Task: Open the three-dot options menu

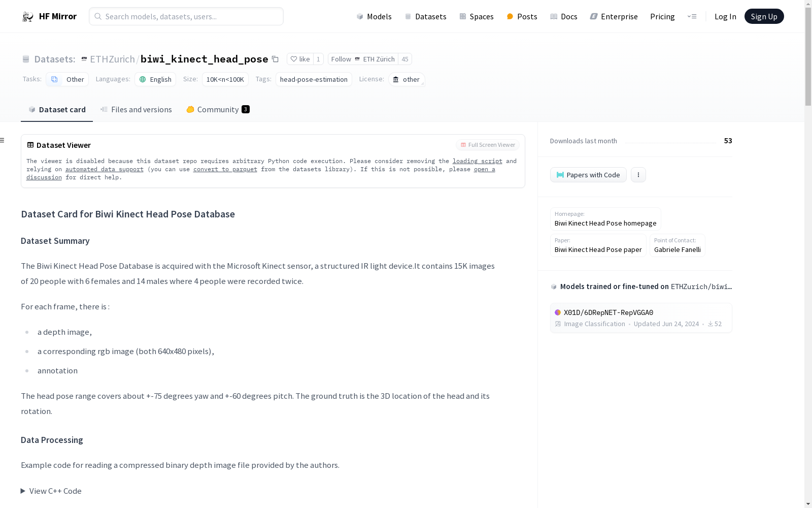Action: [638, 175]
